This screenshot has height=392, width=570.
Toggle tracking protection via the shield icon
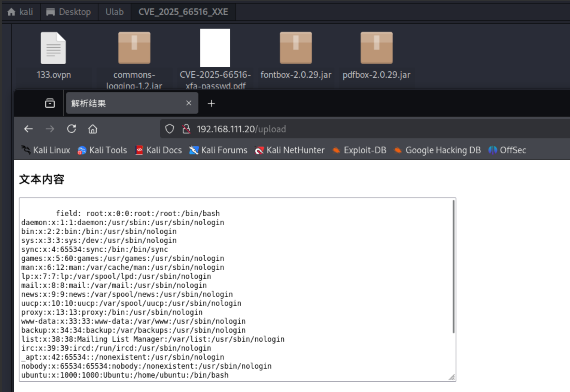170,129
